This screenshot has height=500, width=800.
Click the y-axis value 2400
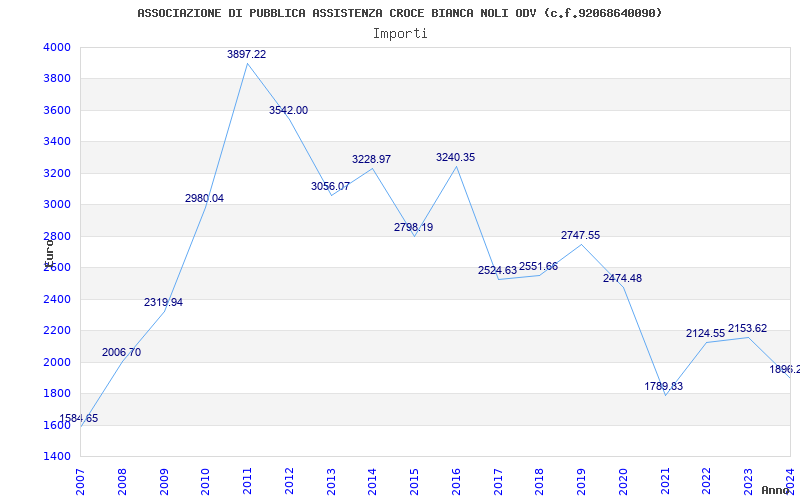[x=55, y=299]
